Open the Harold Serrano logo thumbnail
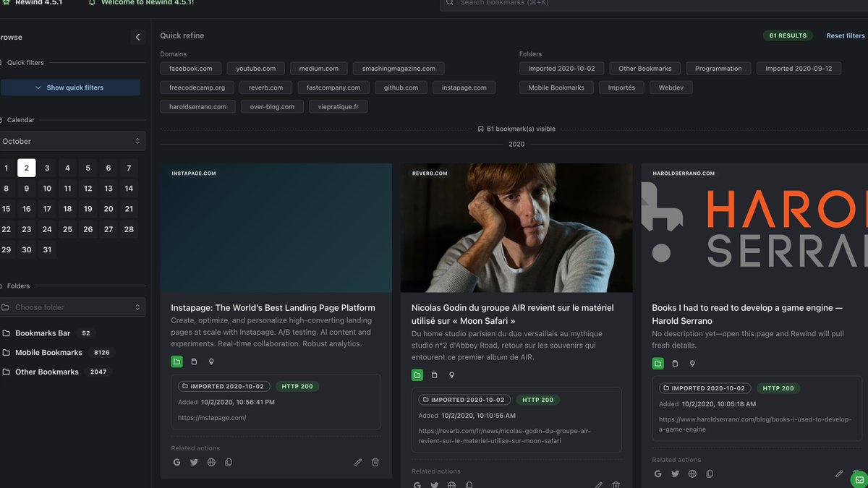868x488 pixels. pos(754,228)
